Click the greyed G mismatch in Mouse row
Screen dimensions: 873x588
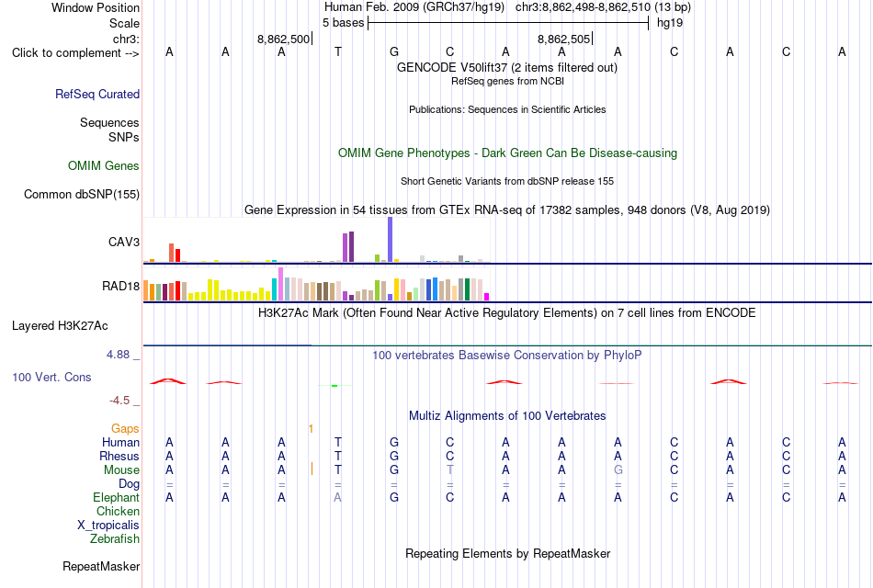coord(618,470)
